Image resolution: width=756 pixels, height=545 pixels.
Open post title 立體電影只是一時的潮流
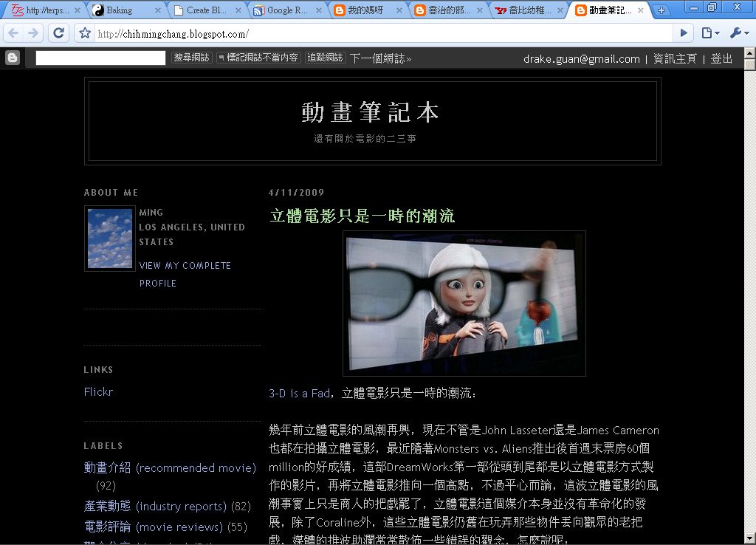362,216
